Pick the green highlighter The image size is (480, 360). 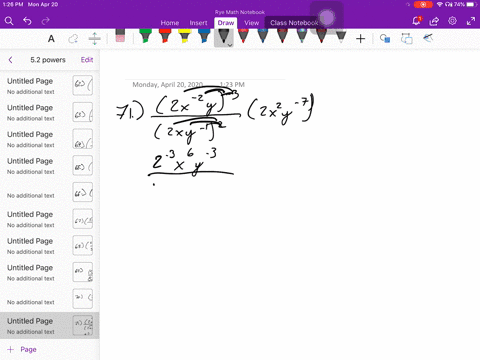(x=145, y=36)
